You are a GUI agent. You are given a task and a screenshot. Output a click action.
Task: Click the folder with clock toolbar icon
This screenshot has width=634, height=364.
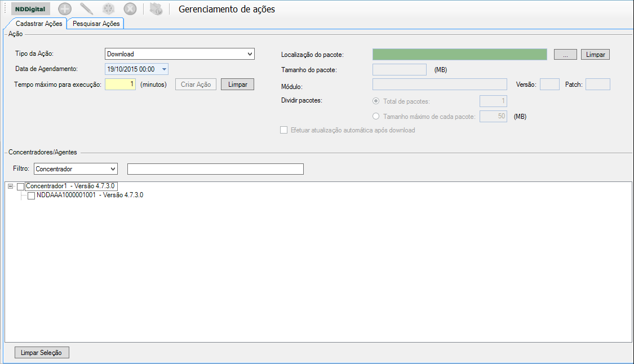pos(156,9)
